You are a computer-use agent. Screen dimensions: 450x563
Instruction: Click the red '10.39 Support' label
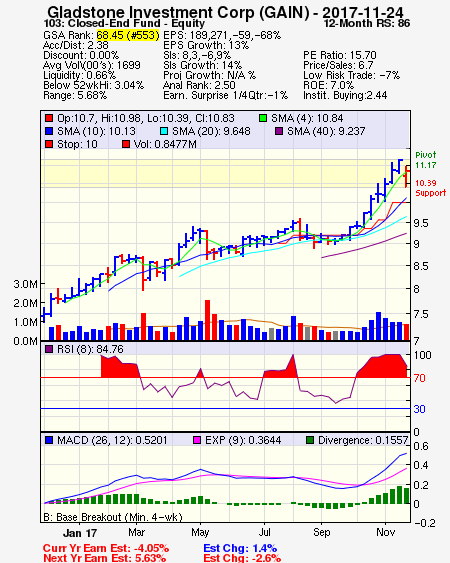pos(430,188)
